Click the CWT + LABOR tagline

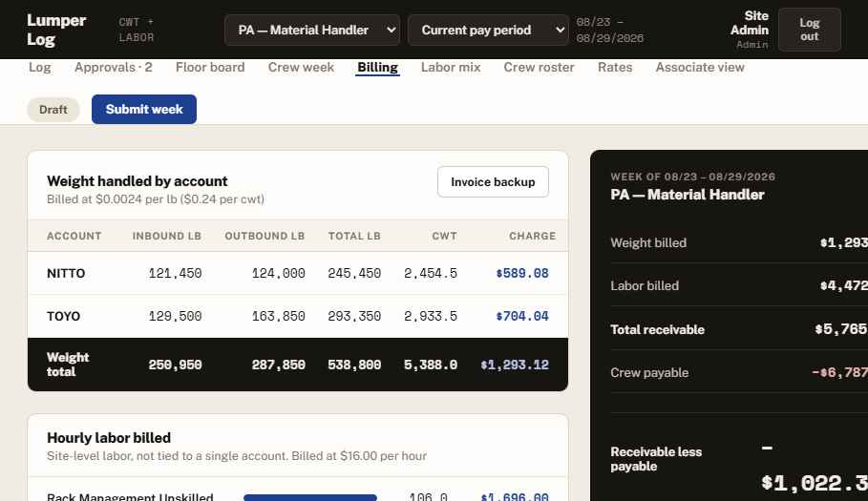tap(137, 30)
